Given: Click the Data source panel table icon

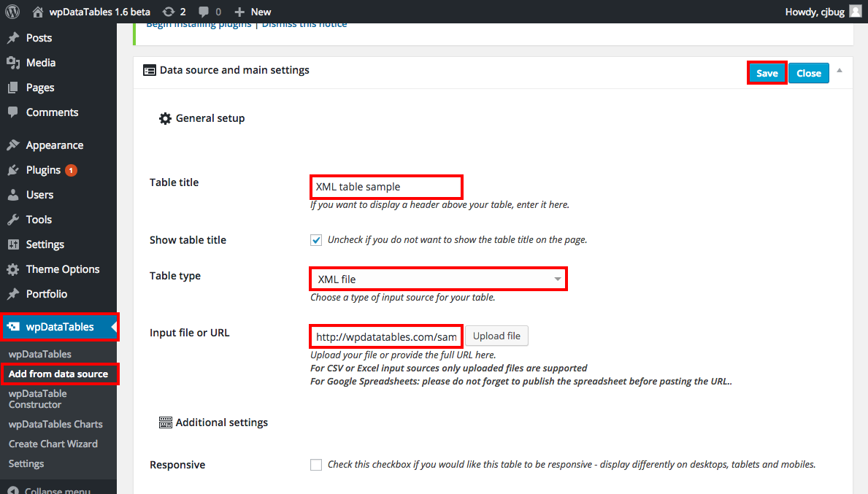Looking at the screenshot, I should [150, 70].
